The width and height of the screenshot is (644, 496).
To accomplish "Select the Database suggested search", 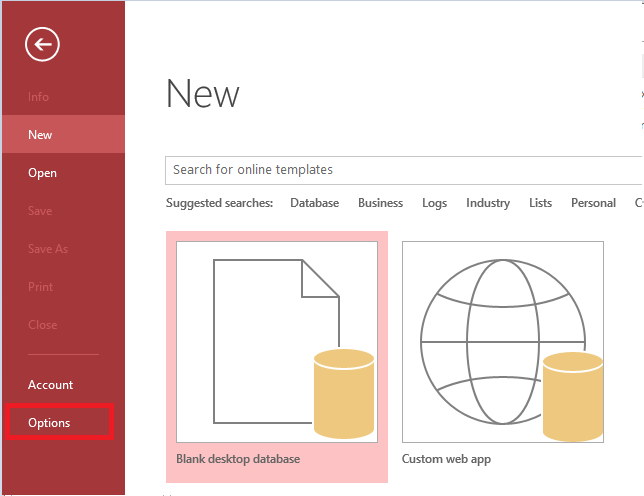I will click(314, 203).
